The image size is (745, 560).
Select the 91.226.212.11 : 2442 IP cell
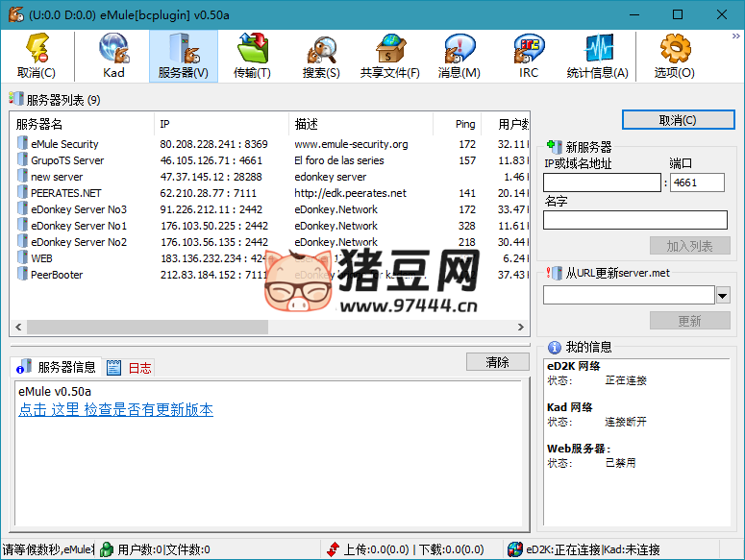point(211,209)
